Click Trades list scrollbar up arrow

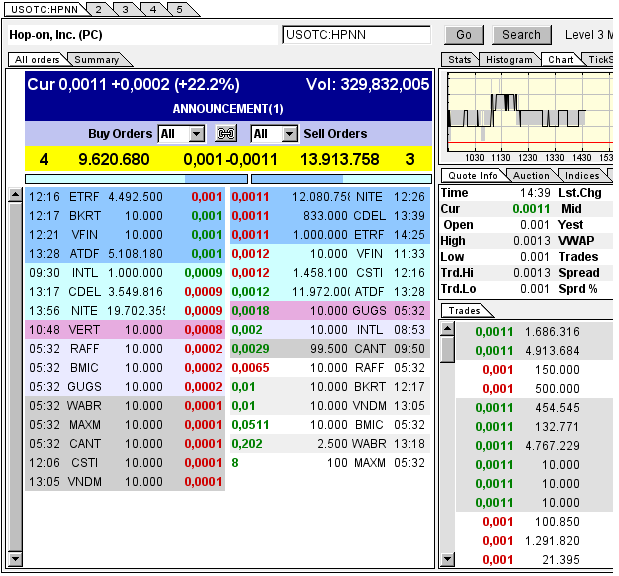pyautogui.click(x=447, y=328)
